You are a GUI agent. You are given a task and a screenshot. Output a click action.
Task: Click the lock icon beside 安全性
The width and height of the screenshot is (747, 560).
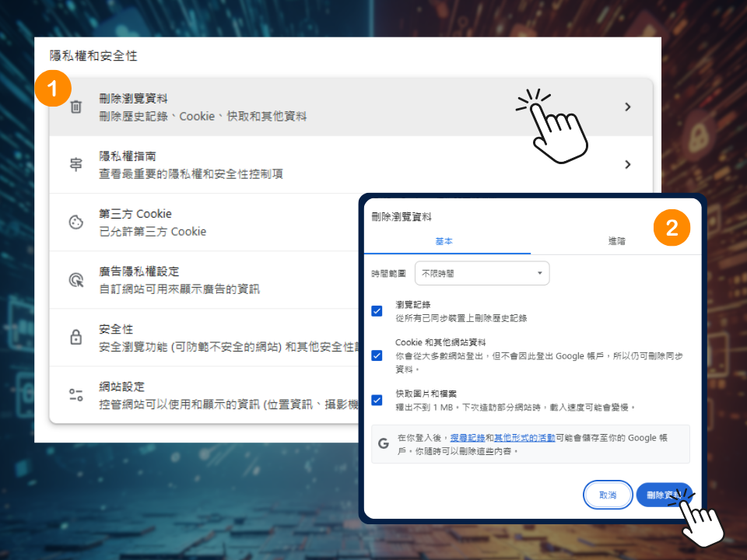point(75,338)
